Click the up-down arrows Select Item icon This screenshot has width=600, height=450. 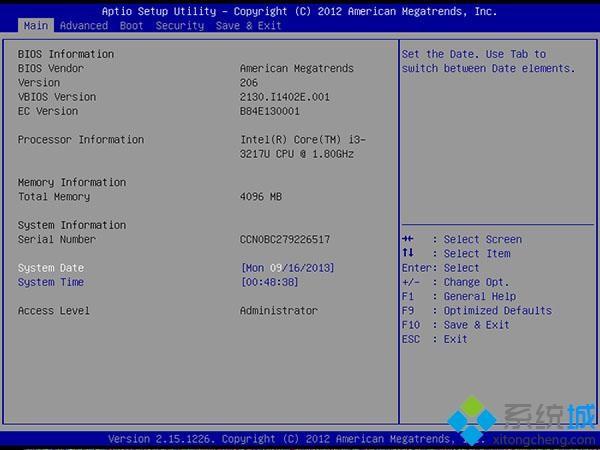click(408, 253)
